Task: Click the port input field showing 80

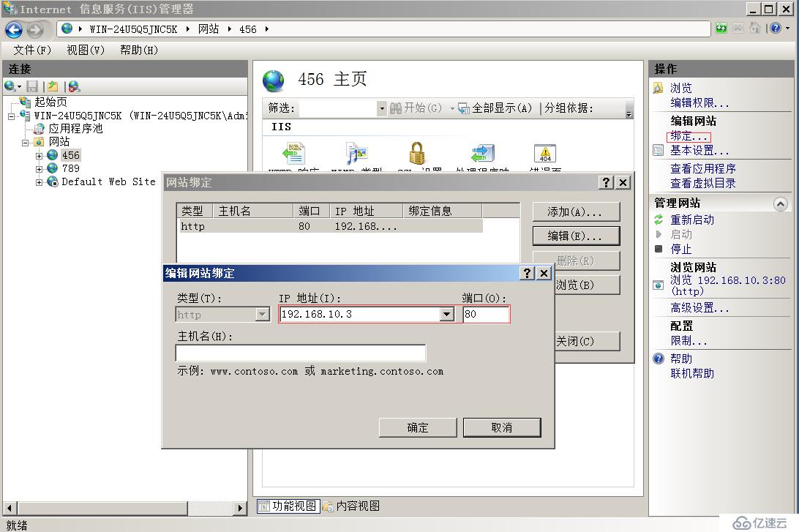Action: click(486, 315)
